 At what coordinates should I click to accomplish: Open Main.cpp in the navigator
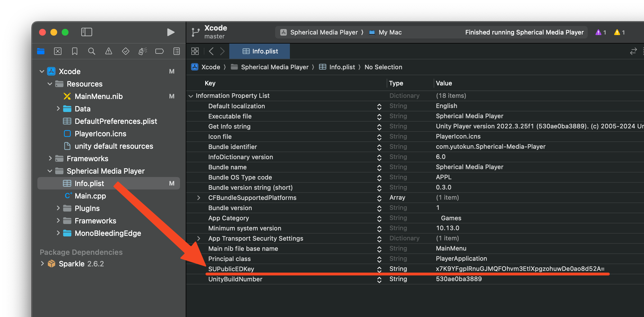90,196
